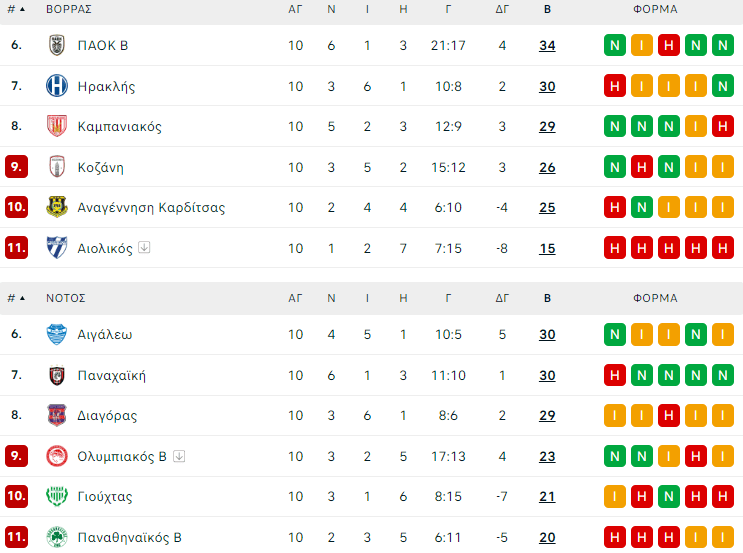Image resolution: width=743 pixels, height=553 pixels.
Task: Click the ΠΑΟΚ Β team crest icon
Action: coord(56,46)
